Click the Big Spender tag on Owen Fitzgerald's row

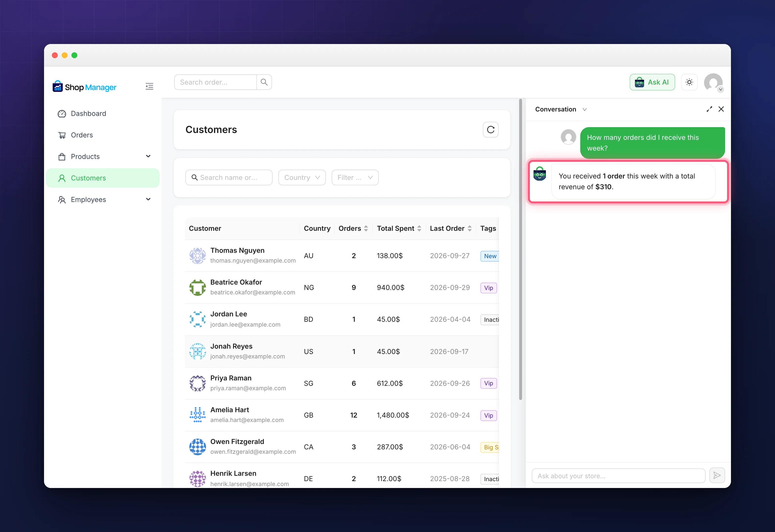pyautogui.click(x=490, y=447)
